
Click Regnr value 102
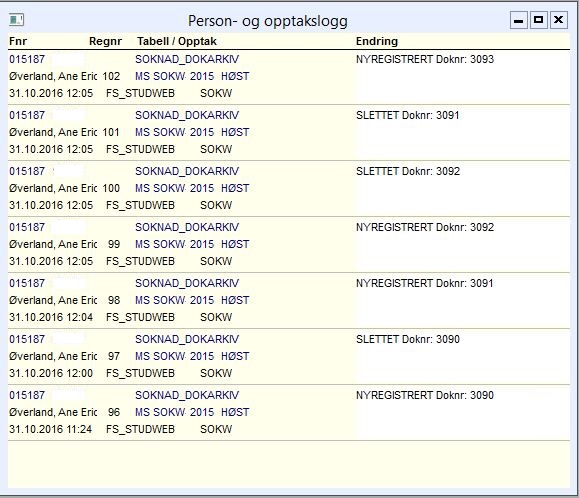point(111,76)
